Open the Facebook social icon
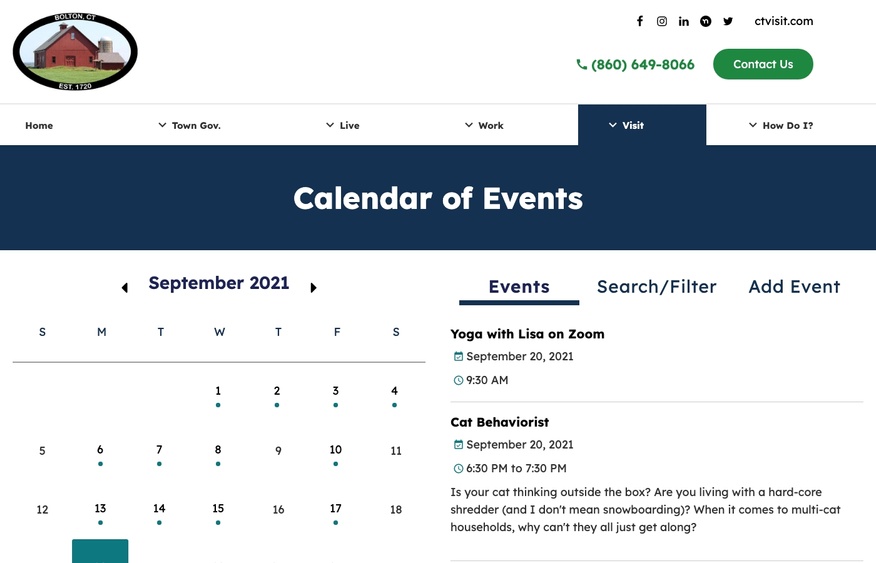This screenshot has height=563, width=876. tap(640, 21)
